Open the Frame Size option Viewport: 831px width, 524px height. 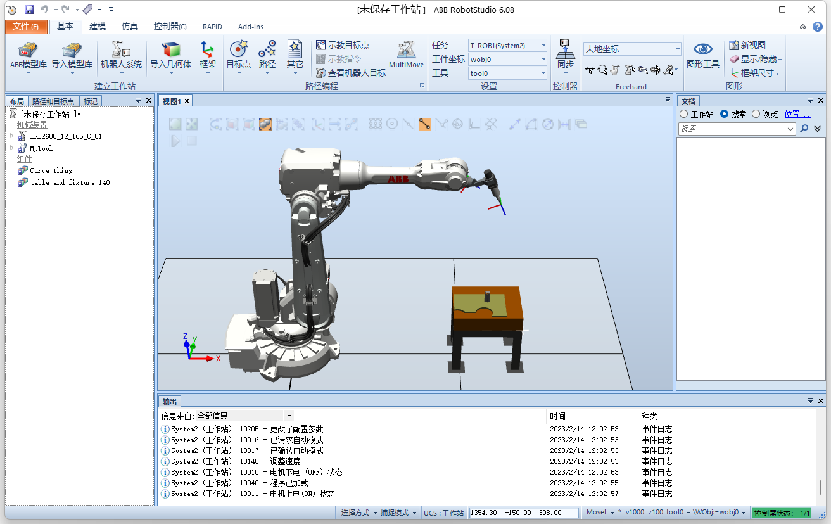(x=755, y=73)
